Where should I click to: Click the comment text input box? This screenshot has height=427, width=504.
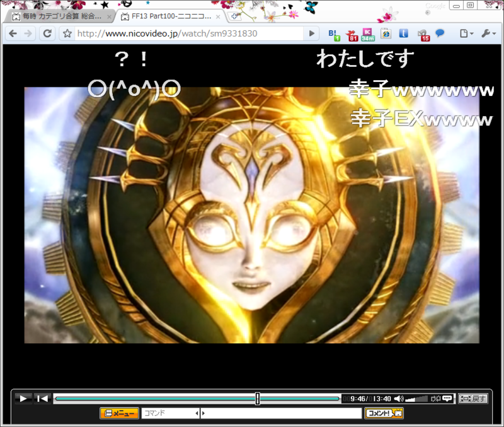(283, 413)
